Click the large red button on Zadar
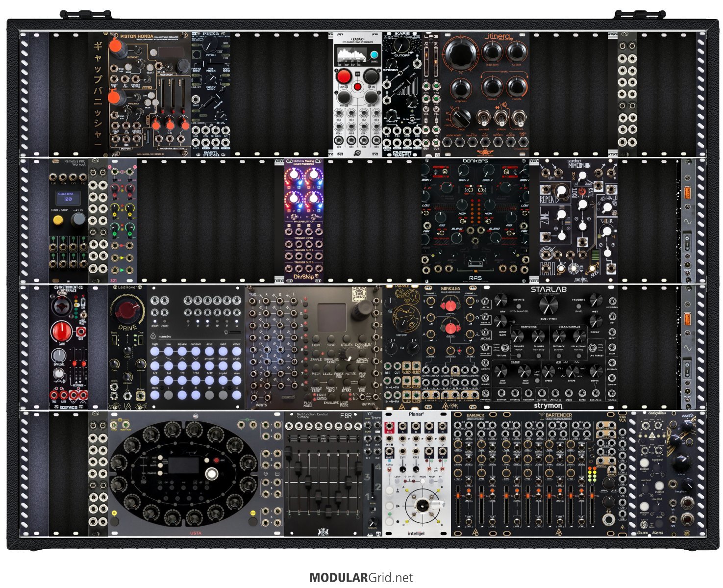 click(x=344, y=77)
